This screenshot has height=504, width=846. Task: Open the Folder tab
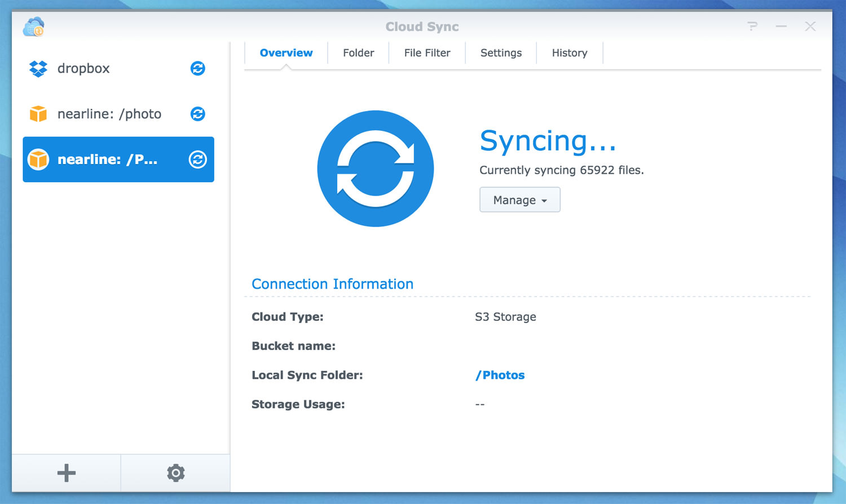359,53
